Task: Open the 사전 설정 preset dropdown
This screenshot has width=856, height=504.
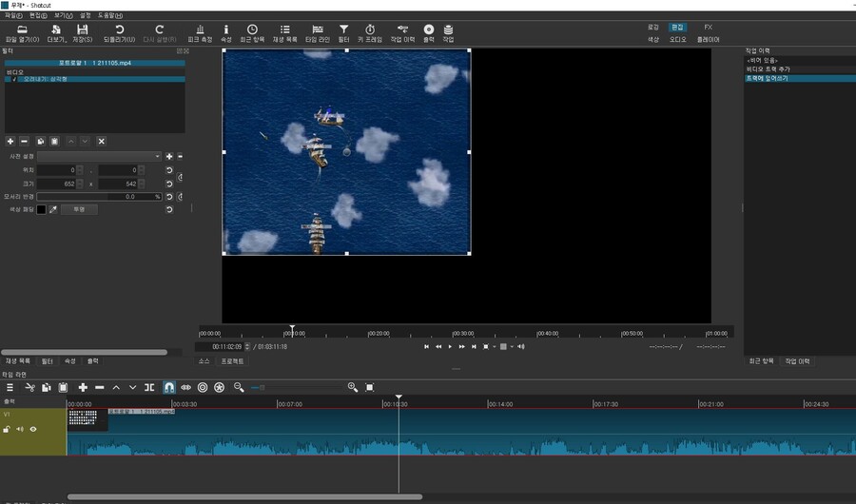Action: 99,156
